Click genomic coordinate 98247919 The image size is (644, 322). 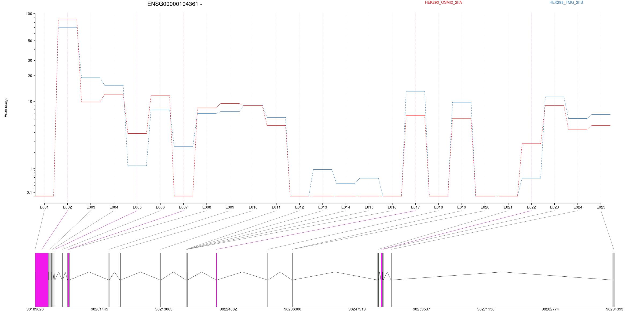coord(357,309)
